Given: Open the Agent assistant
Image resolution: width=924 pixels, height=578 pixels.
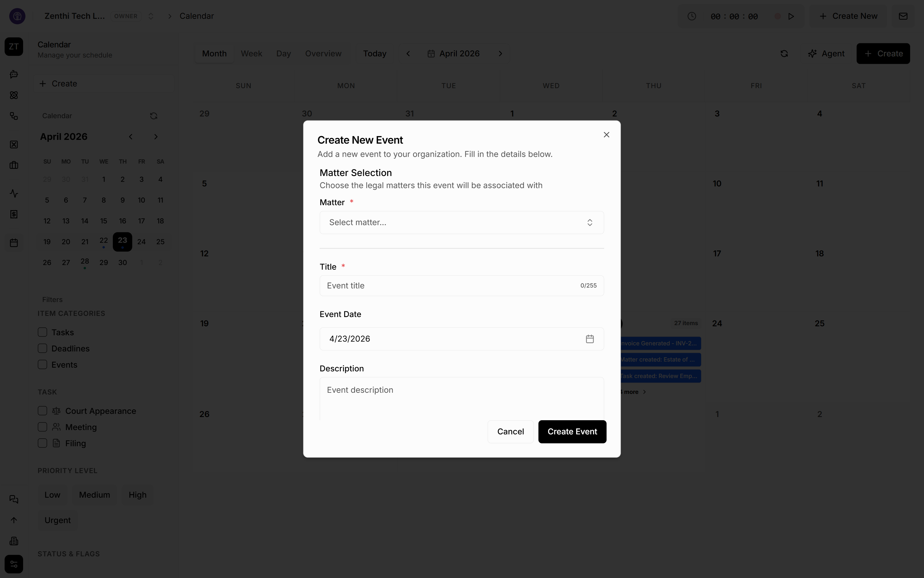Looking at the screenshot, I should (x=826, y=53).
